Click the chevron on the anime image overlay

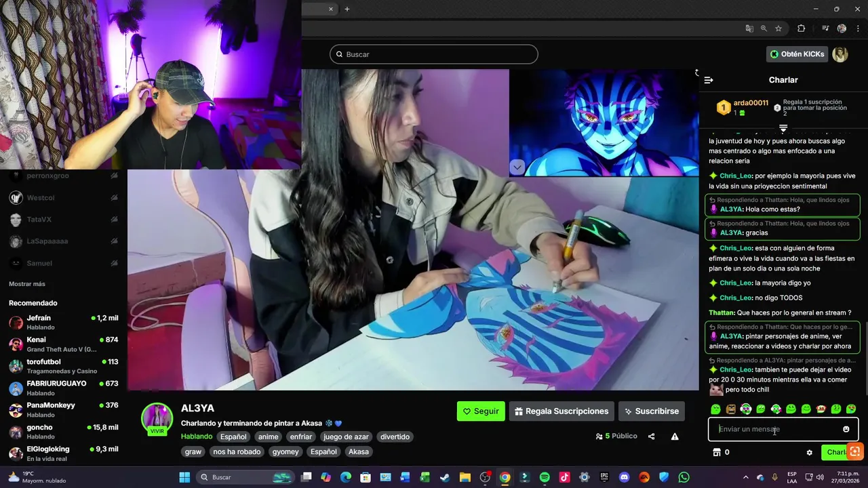click(x=517, y=167)
